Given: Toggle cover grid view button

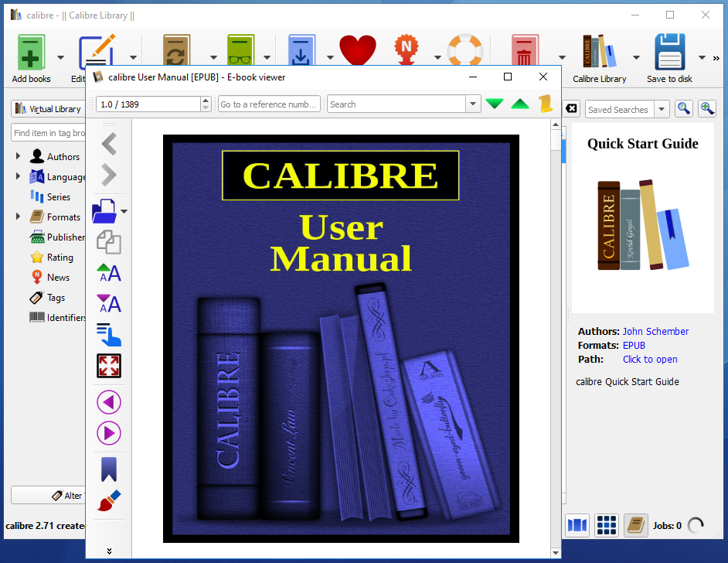Looking at the screenshot, I should [x=607, y=525].
